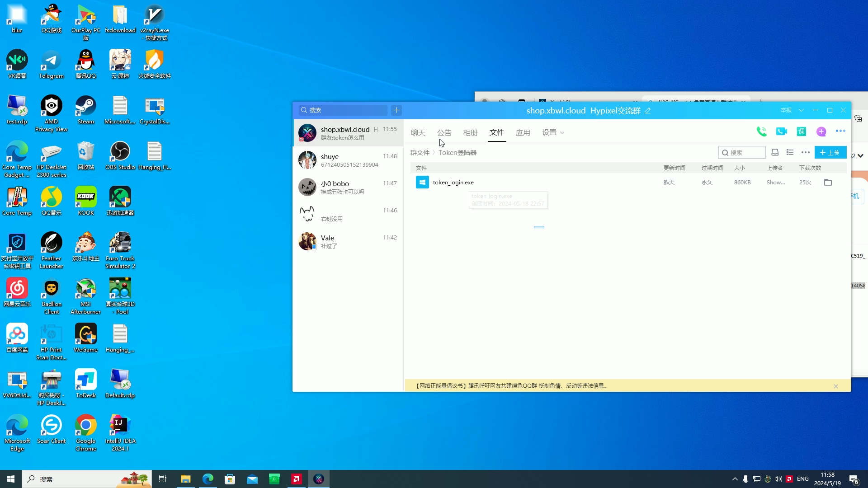
Task: Click the edit group name pencil icon
Action: pyautogui.click(x=647, y=111)
